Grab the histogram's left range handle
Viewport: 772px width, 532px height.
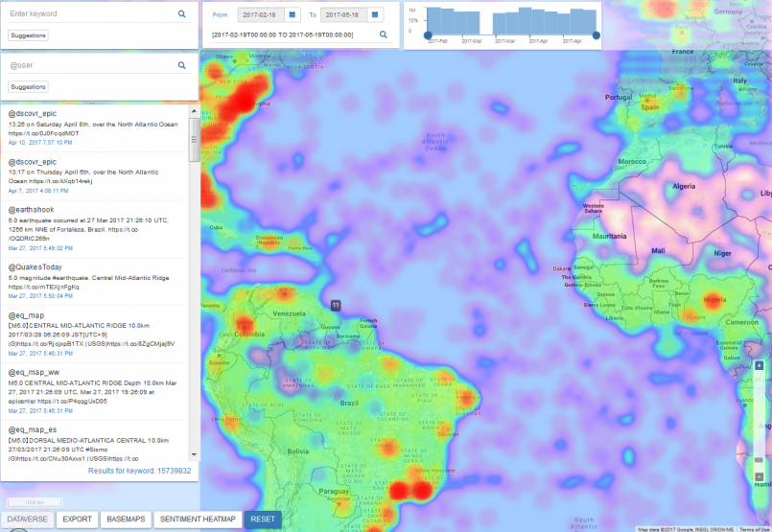coord(428,35)
